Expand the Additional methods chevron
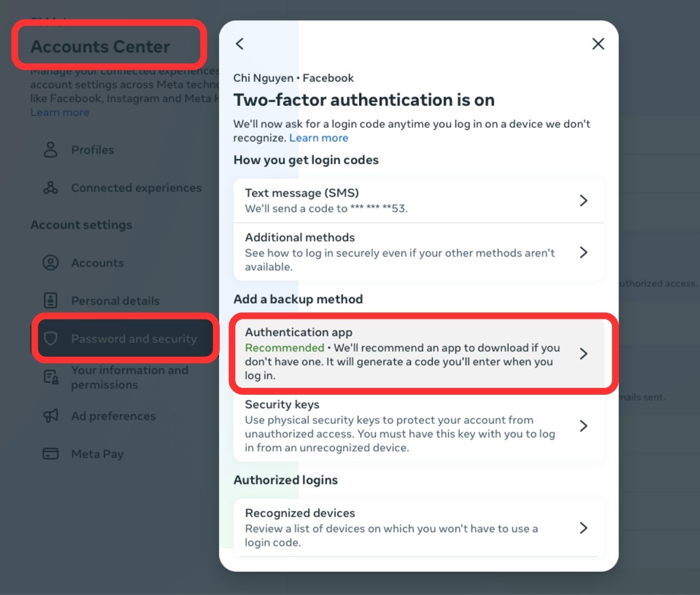The width and height of the screenshot is (700, 595). [x=584, y=252]
